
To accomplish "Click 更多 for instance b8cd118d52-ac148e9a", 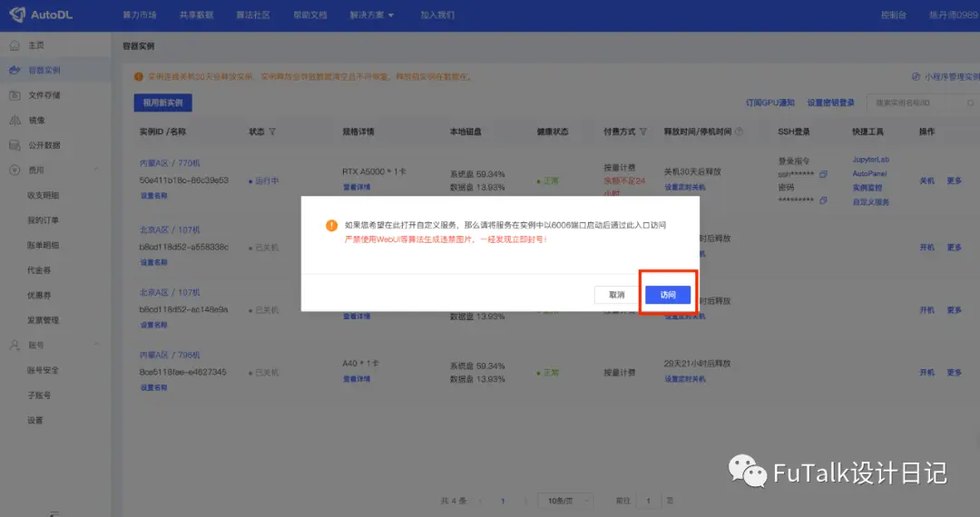I will coord(954,309).
